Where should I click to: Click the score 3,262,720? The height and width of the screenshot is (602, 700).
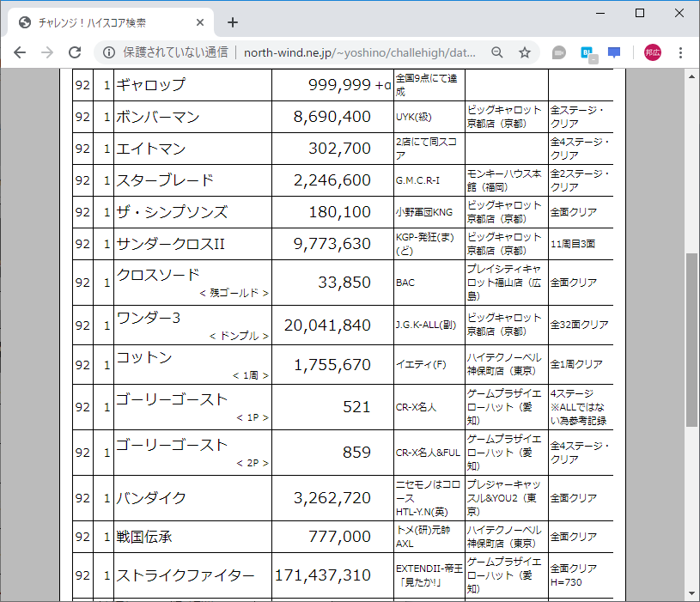tap(332, 498)
